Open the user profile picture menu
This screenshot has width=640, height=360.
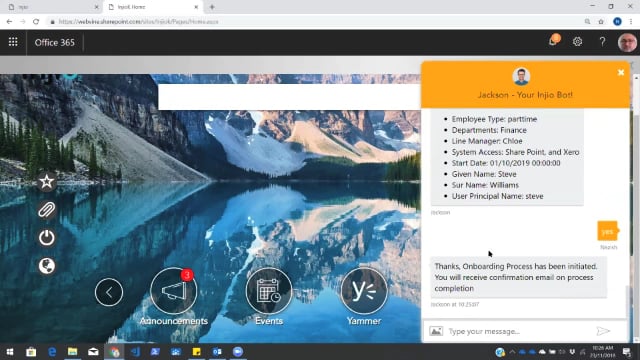[627, 42]
